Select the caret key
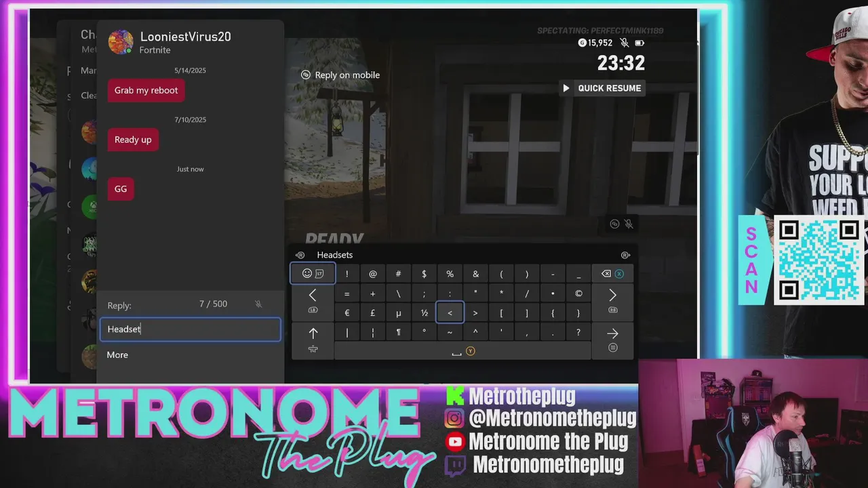This screenshot has width=868, height=488. coord(475,333)
